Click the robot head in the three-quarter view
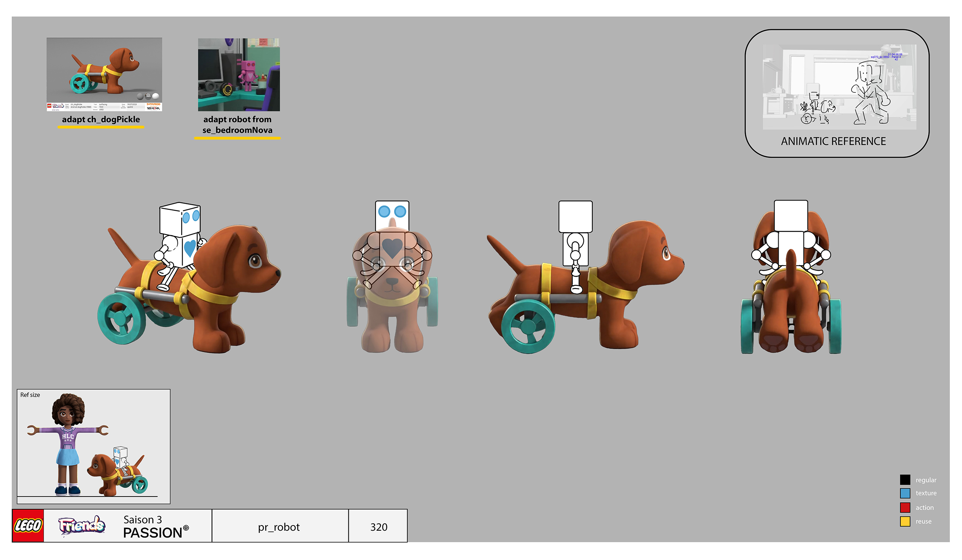 click(x=180, y=219)
